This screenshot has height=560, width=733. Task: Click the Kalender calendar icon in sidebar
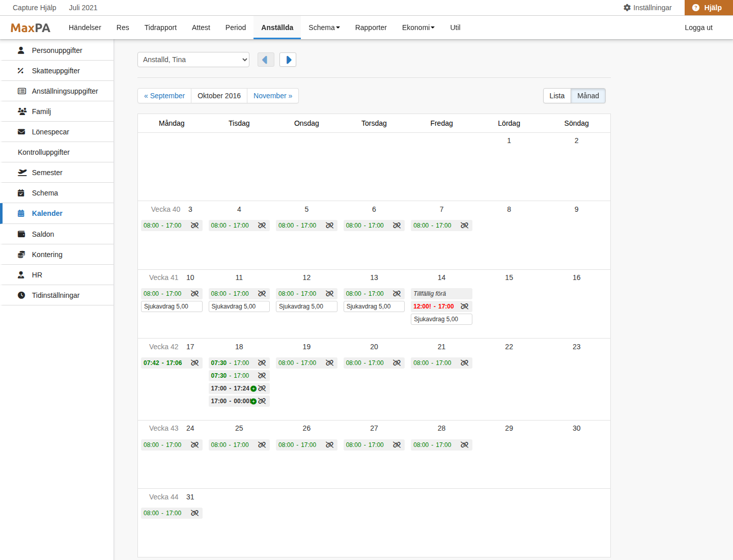(x=21, y=213)
